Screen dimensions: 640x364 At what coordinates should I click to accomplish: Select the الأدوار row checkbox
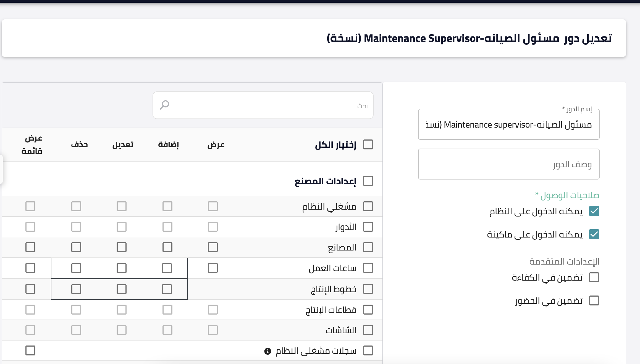pos(368,227)
